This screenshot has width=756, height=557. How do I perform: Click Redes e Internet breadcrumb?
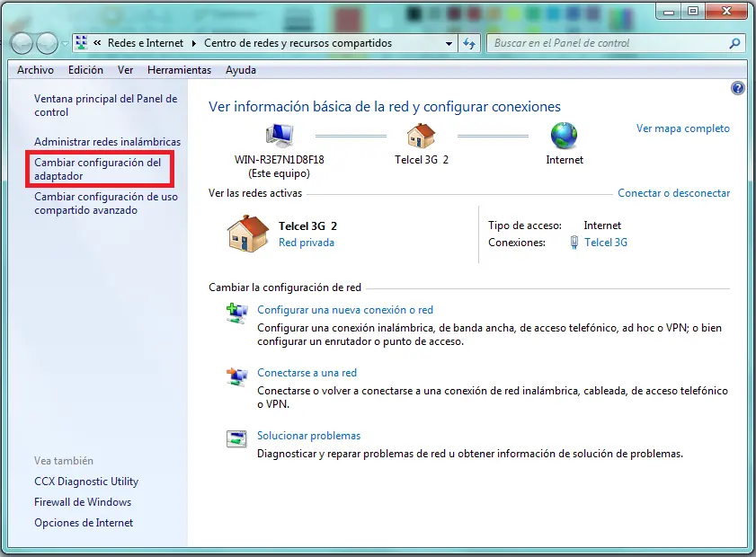(146, 43)
